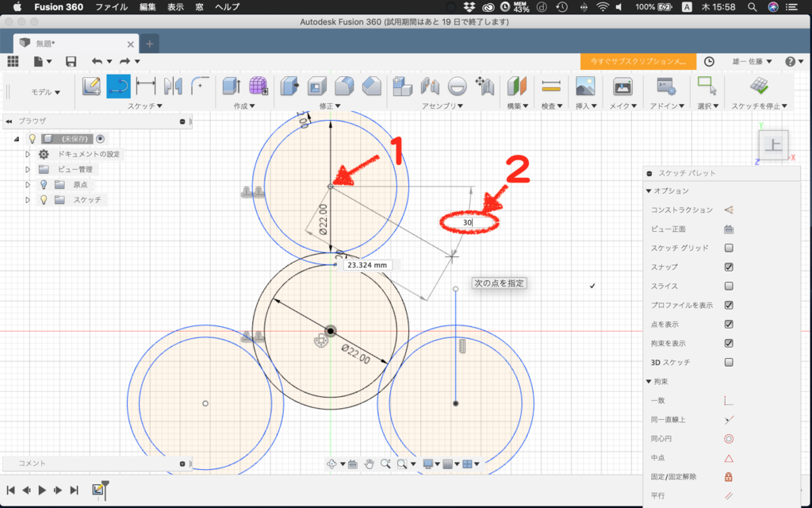Expand the ビュー管理 tree node
The width and height of the screenshot is (812, 508).
point(28,170)
